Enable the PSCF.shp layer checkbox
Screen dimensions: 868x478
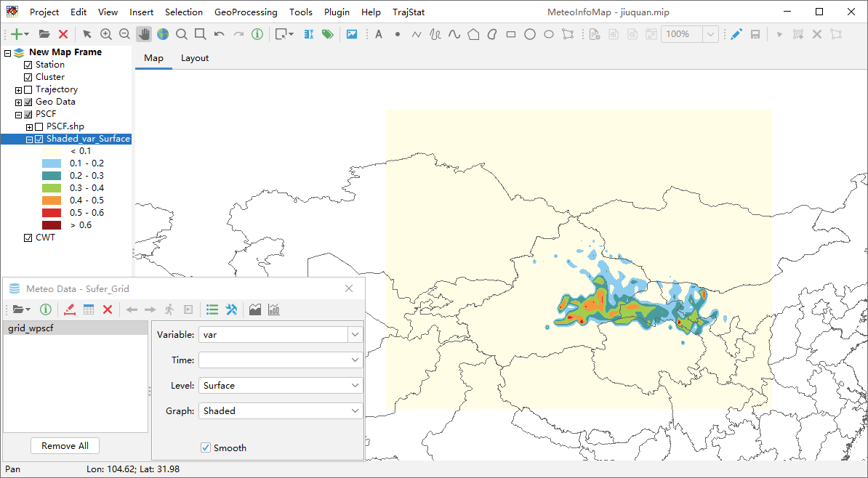coord(39,126)
